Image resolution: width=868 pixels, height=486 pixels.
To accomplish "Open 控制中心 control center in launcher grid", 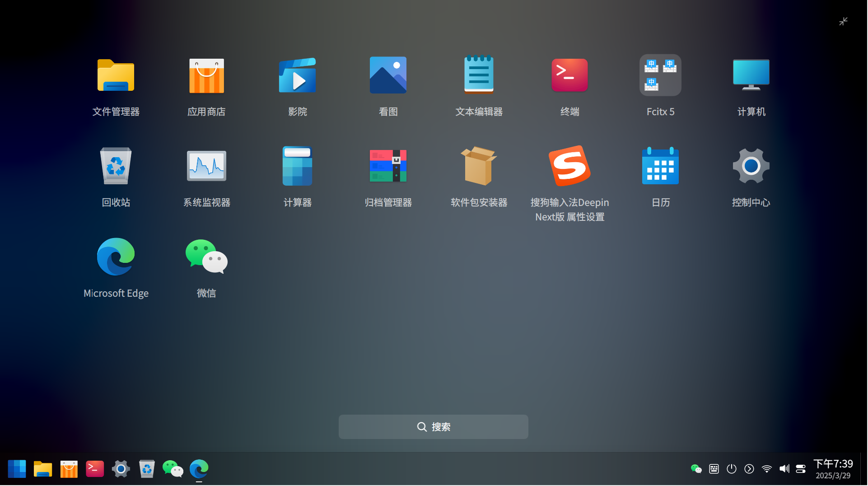I will [x=751, y=166].
